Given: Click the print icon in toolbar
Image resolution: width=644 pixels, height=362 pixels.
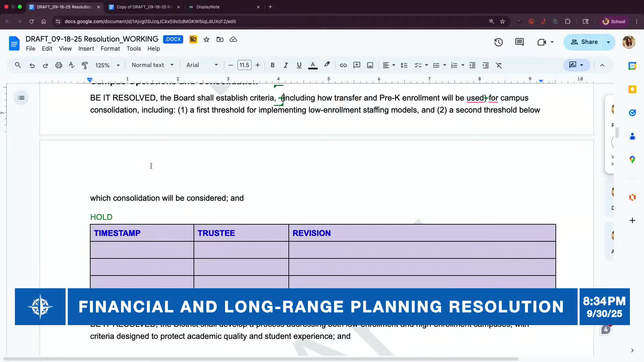Looking at the screenshot, I should point(59,65).
